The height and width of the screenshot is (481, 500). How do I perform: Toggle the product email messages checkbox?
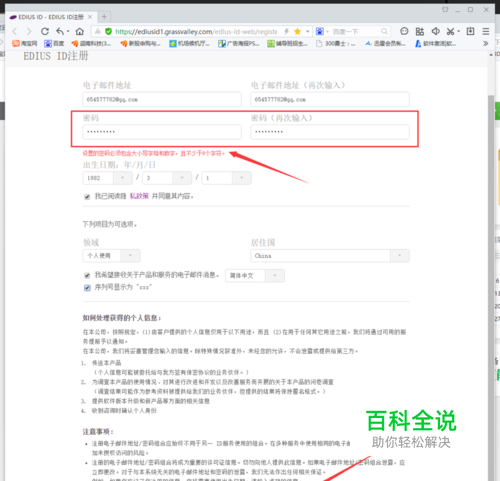[x=87, y=275]
